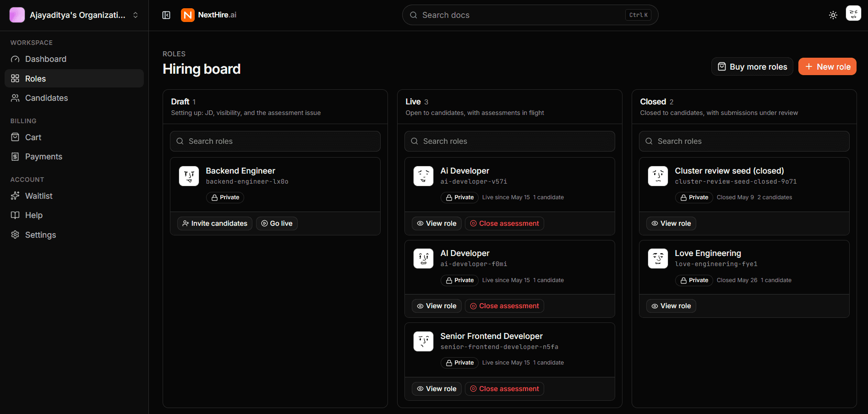Open Dashboard in sidebar
This screenshot has height=414, width=868.
pos(74,59)
